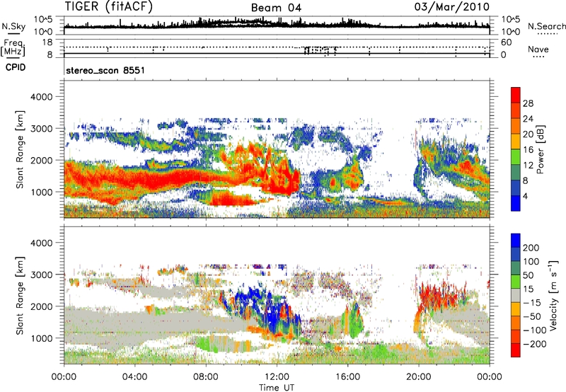Click the dotted frequency trace in the Freq. panel
The width and height of the screenshot is (566, 392).
coord(277,47)
